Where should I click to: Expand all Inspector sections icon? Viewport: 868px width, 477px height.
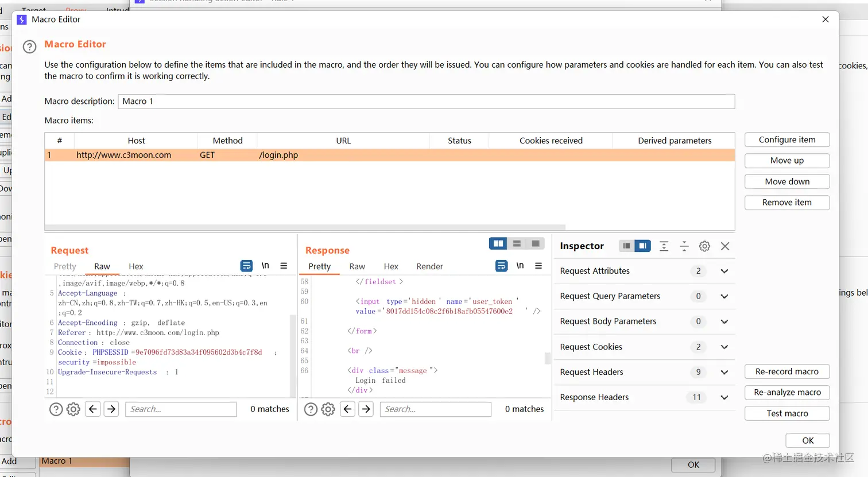click(x=664, y=246)
